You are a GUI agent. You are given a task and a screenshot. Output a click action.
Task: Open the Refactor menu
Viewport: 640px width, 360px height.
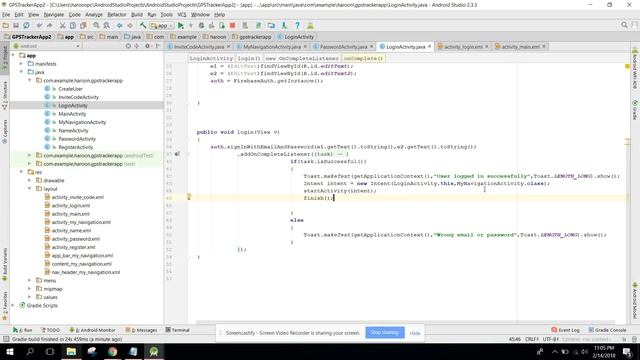tap(117, 15)
